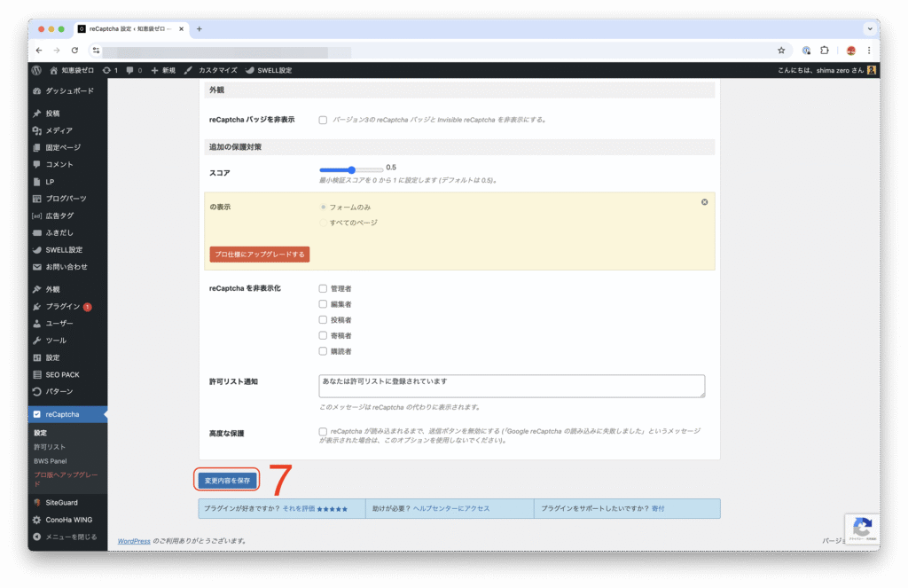
Task: Open BWS Panel submenu item
Action: click(x=51, y=461)
